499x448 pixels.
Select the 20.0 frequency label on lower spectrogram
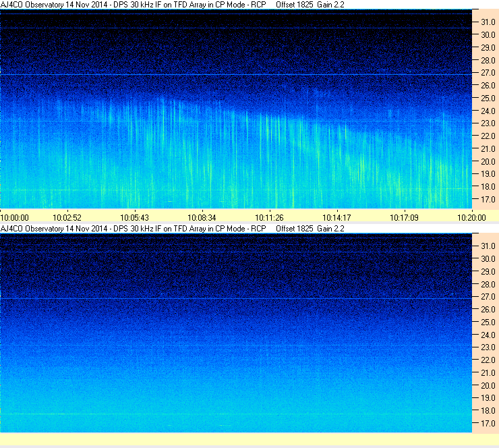coord(488,385)
